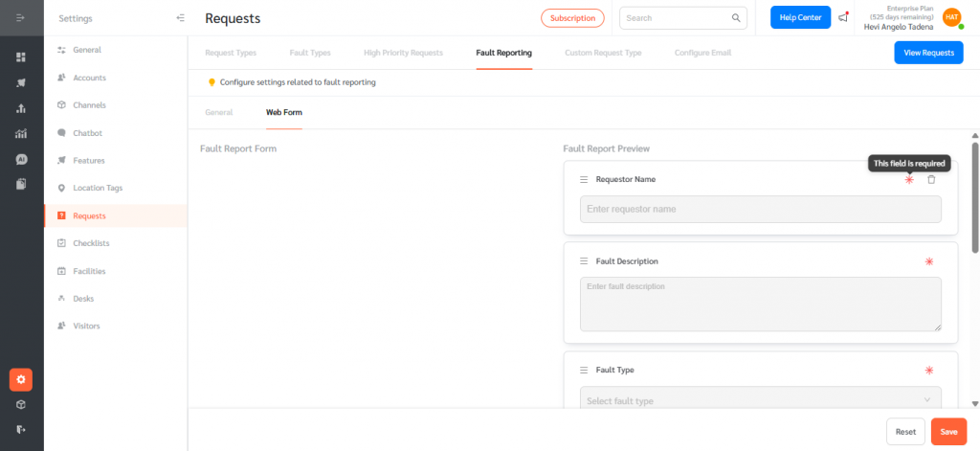The image size is (980, 451).
Task: Click the megaphone announcements icon
Action: click(x=843, y=17)
